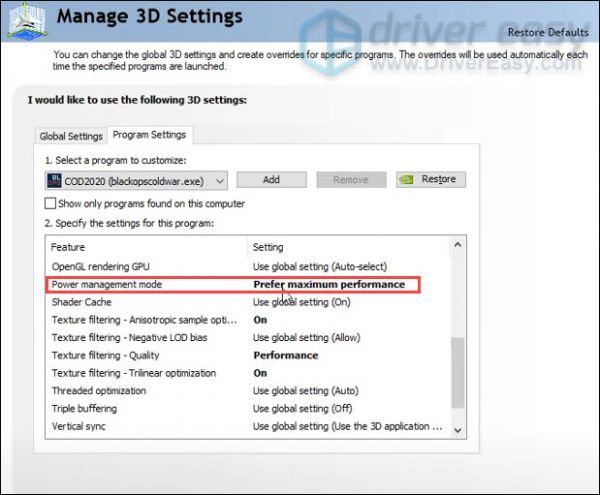Click the Add button
The width and height of the screenshot is (600, 495).
[x=271, y=179]
